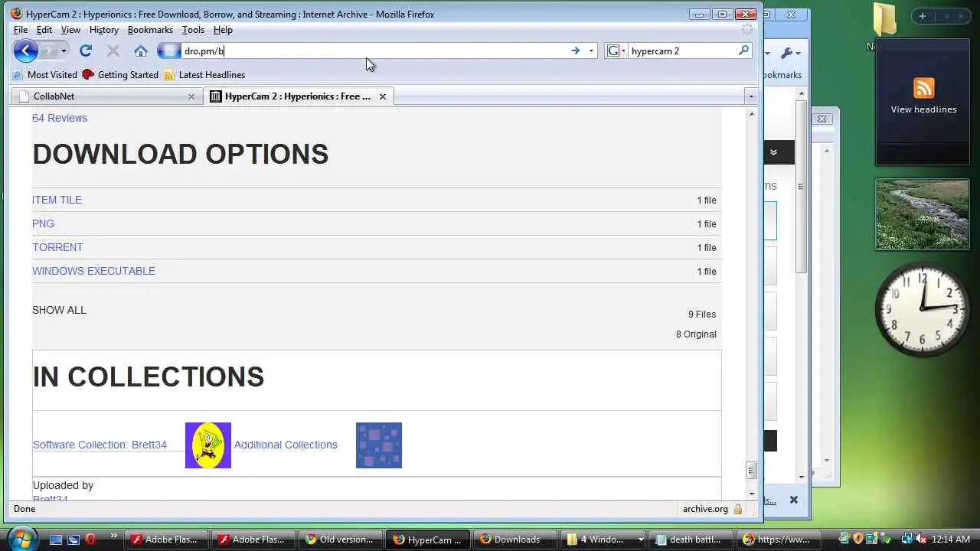Open the PNG download option
This screenshot has width=980, height=551.
pos(43,223)
